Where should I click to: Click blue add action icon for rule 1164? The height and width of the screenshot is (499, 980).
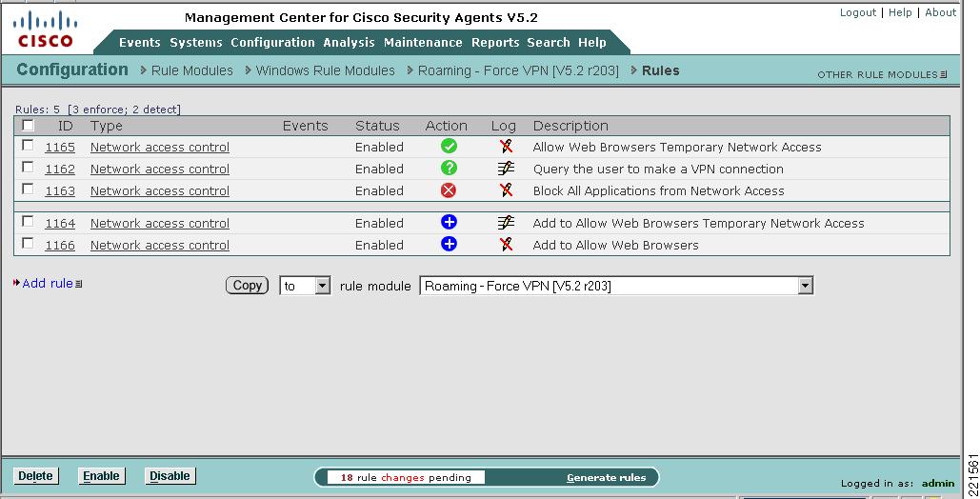449,222
